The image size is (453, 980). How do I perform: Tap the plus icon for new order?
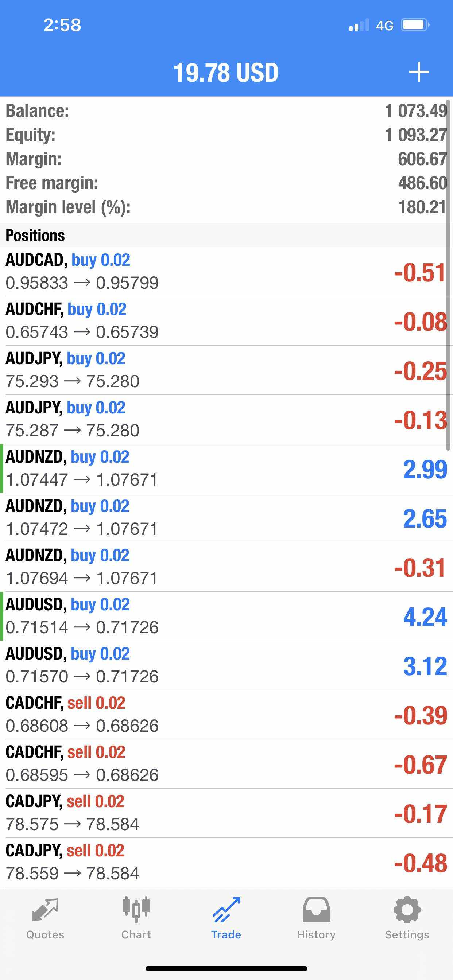pyautogui.click(x=419, y=72)
